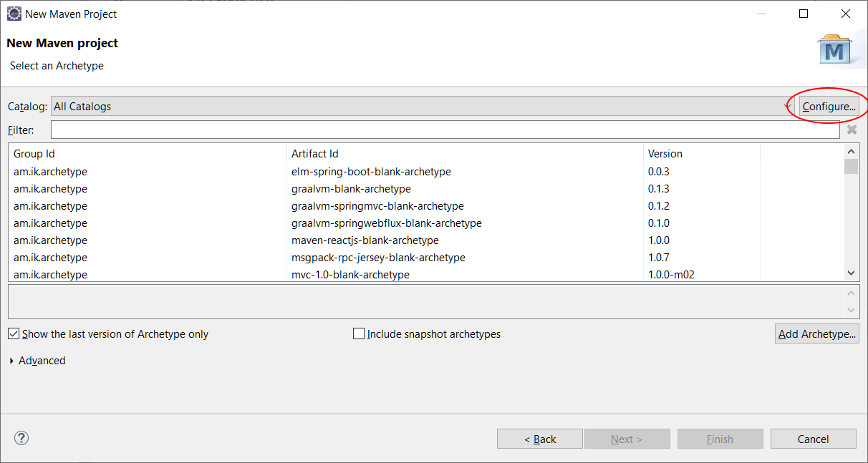Enable Include snapshot archetypes checkbox
The height and width of the screenshot is (463, 868).
point(359,333)
